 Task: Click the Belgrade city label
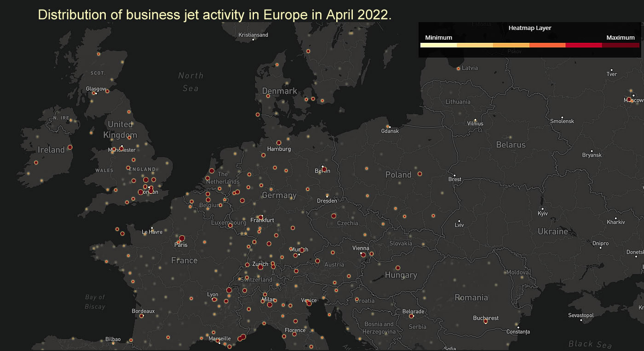coord(413,312)
